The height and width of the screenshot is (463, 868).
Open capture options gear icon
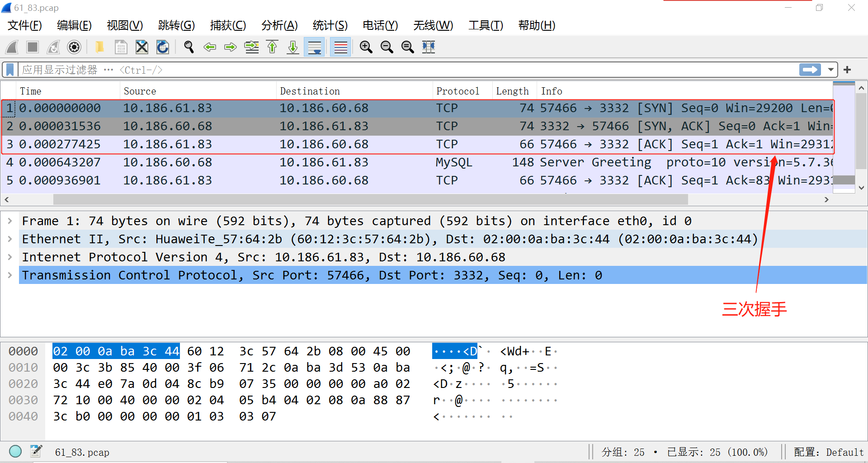coord(74,47)
